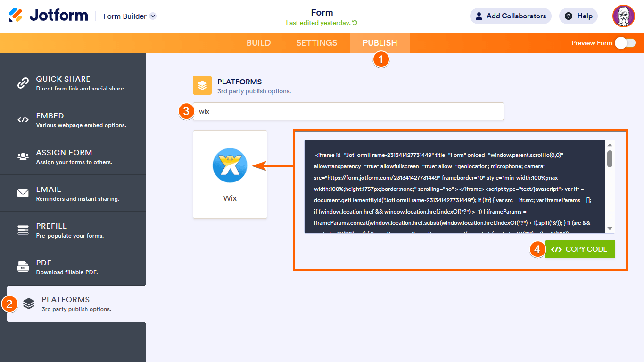644x362 pixels.
Task: Click the platform search field containing wix
Action: (348, 111)
